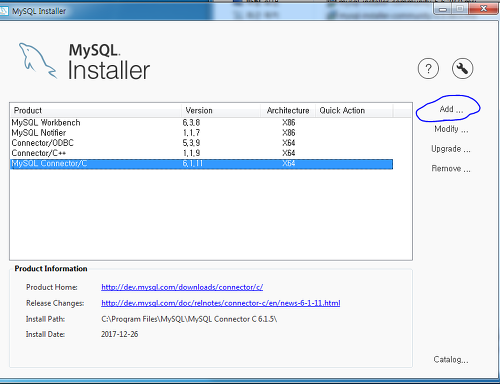The height and width of the screenshot is (384, 500).
Task: Close the MySQL Installer window
Action: [483, 9]
